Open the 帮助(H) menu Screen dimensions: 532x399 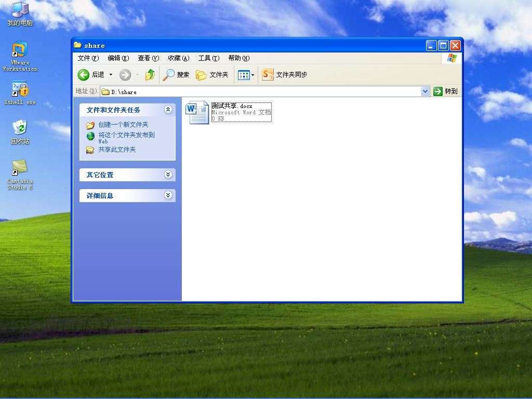(239, 58)
